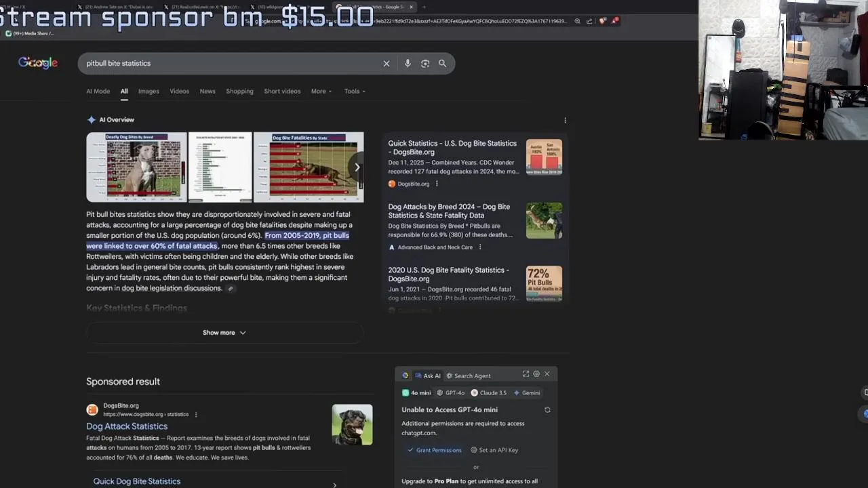Open the 72% Pit Bulls source thumbnail
This screenshot has height=488, width=868.
544,283
